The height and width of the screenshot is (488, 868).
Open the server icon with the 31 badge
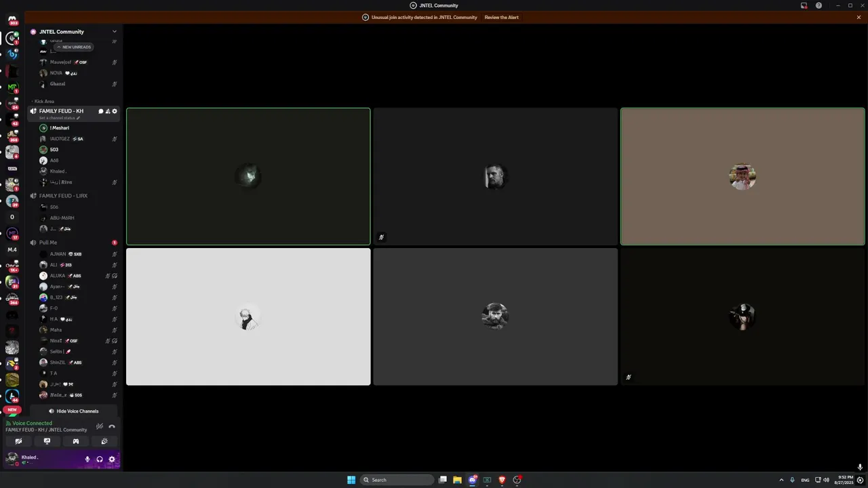[12, 282]
